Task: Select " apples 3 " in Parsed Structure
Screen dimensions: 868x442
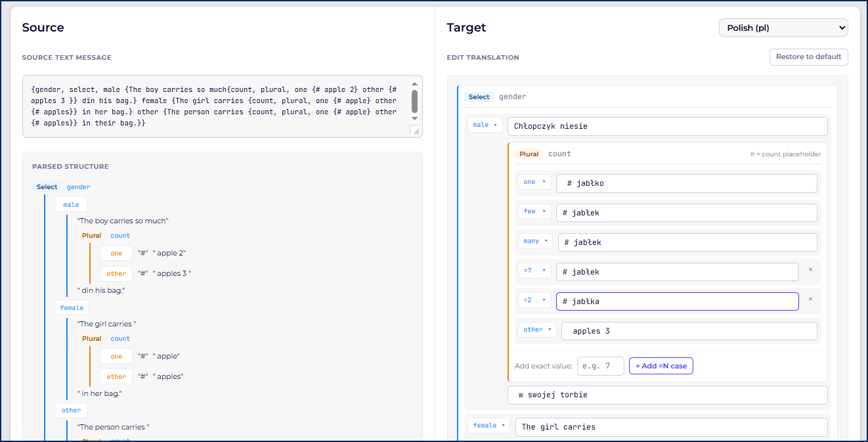Action: pyautogui.click(x=172, y=273)
